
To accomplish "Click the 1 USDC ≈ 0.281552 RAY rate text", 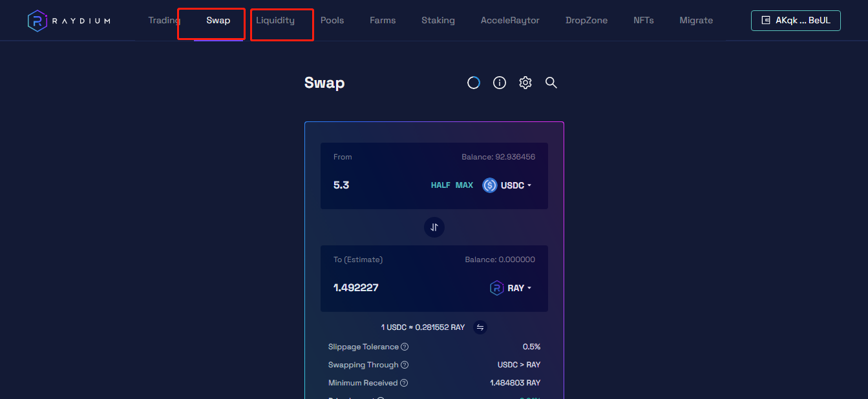I will pyautogui.click(x=423, y=327).
